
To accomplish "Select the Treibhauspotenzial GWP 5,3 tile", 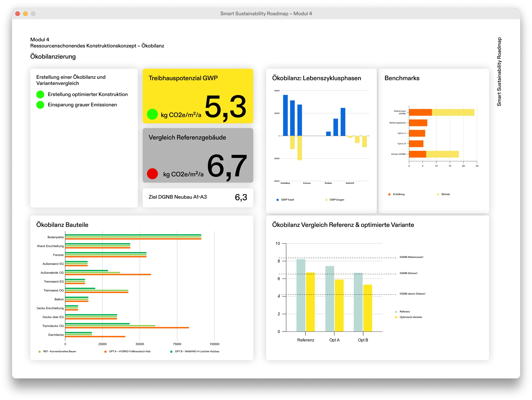I will tap(198, 96).
